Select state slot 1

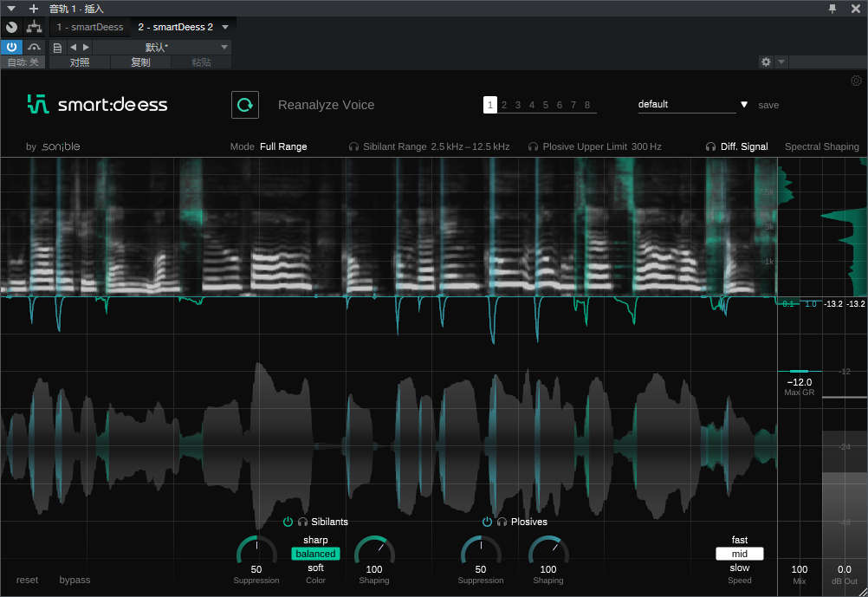click(490, 105)
